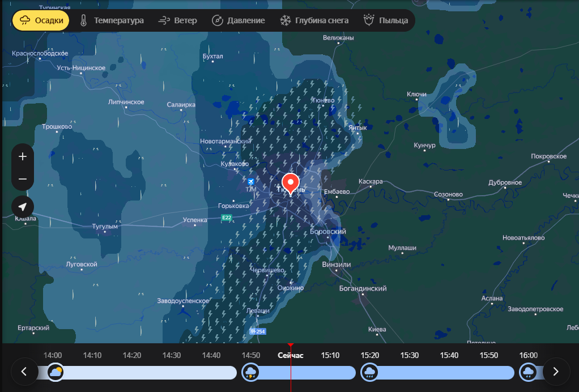Select the 14:30 time label

pyautogui.click(x=171, y=355)
